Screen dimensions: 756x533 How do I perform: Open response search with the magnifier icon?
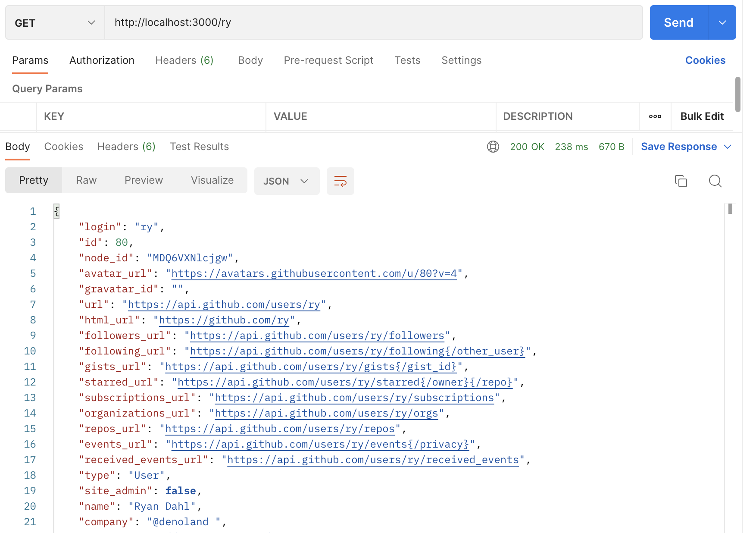(715, 181)
